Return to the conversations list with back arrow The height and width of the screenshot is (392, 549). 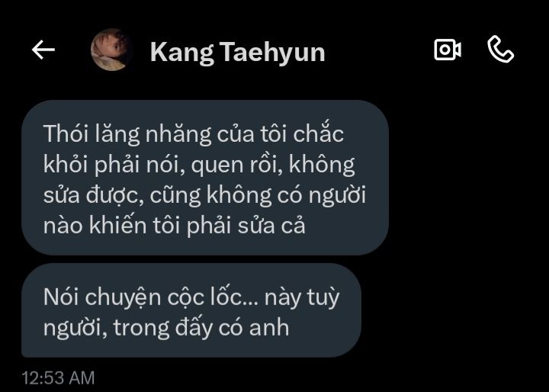click(x=43, y=50)
